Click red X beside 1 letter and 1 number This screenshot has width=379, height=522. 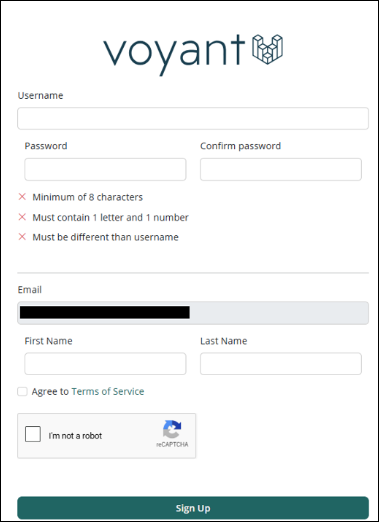22,217
